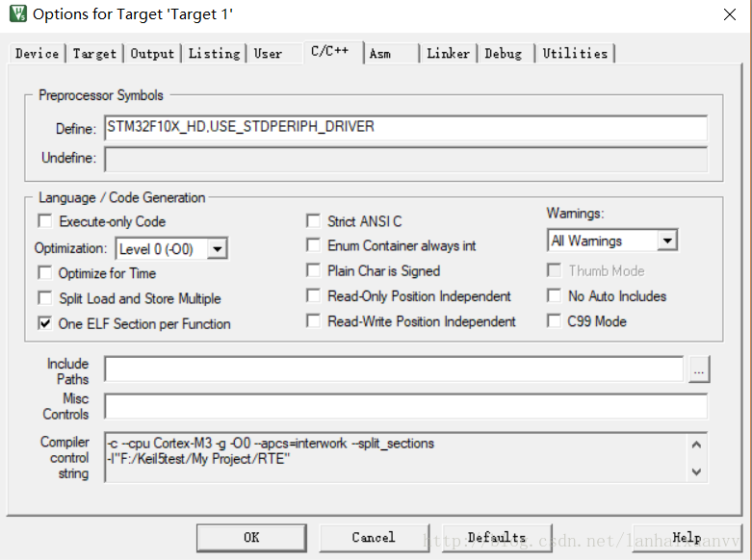Viewport: 752px width, 560px height.
Task: Enable Strict ANSI C checkbox
Action: (313, 221)
